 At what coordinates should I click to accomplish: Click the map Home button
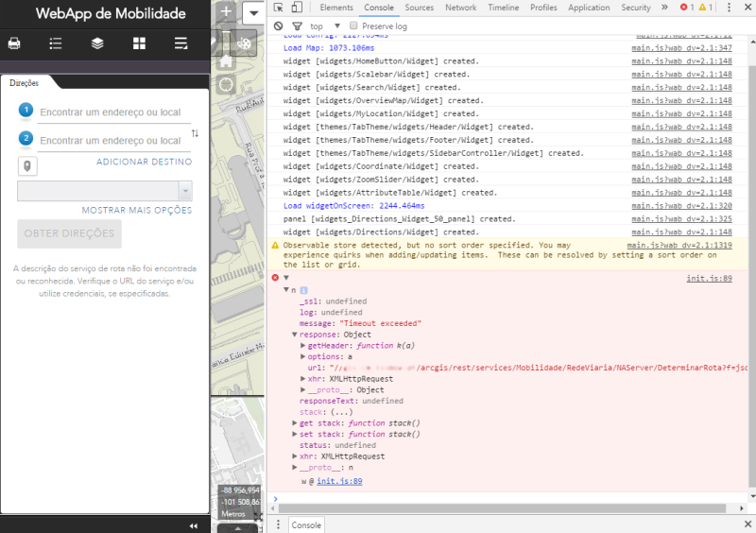pyautogui.click(x=226, y=60)
